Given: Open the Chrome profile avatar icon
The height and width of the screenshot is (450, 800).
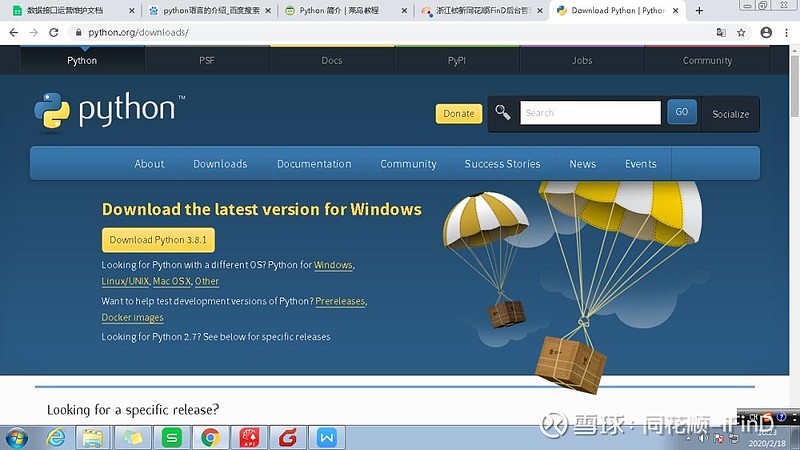Looking at the screenshot, I should [x=766, y=32].
